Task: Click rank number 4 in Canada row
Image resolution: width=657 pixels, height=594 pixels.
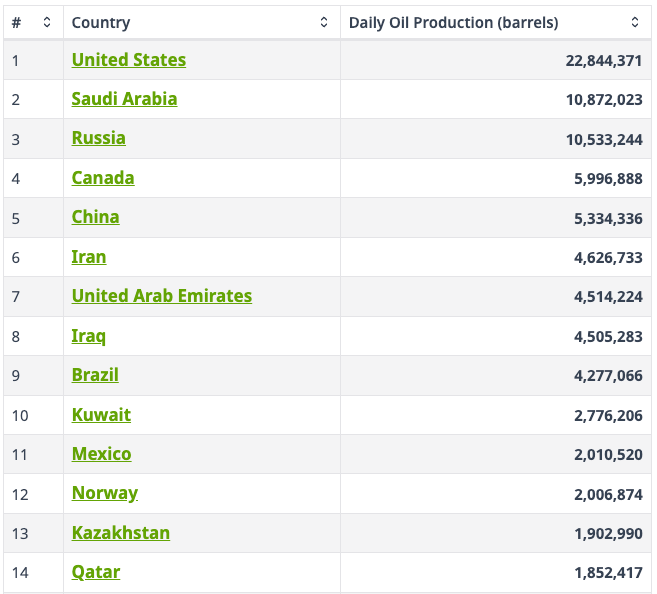Action: click(16, 179)
